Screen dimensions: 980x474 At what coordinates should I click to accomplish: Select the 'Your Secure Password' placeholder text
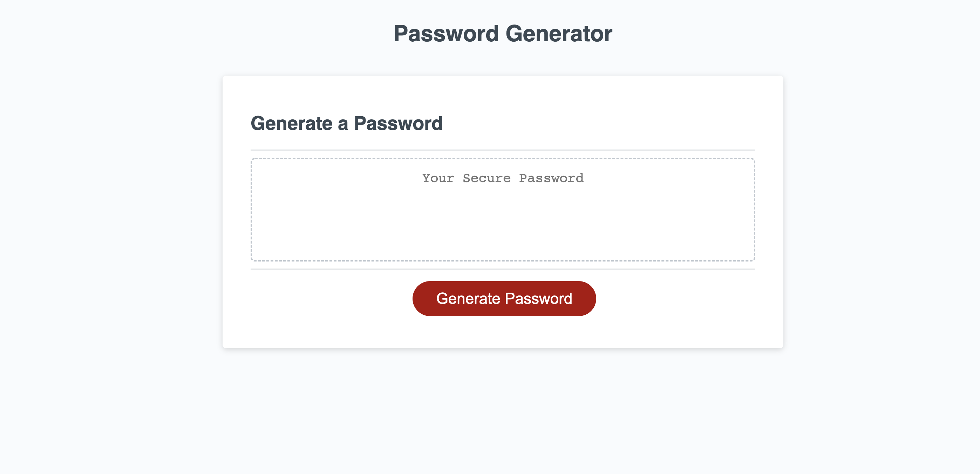[503, 178]
